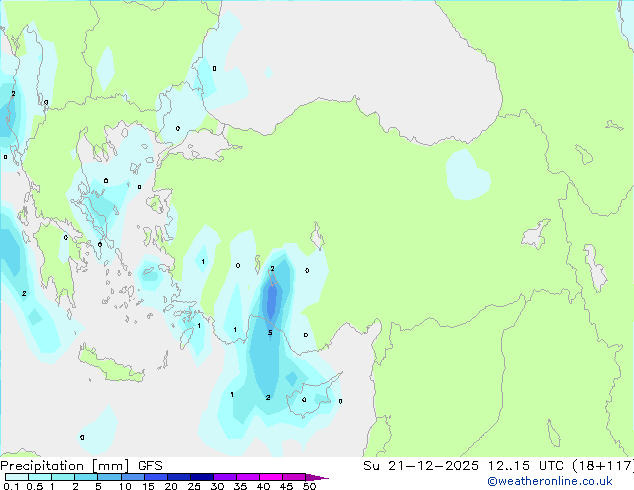Click the legend tick label '45'
Screen dimensions: 634x490
coord(286,486)
